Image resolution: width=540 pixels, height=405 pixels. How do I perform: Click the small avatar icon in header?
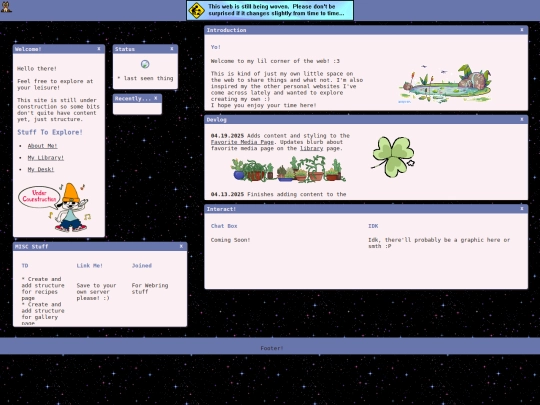coord(6,7)
